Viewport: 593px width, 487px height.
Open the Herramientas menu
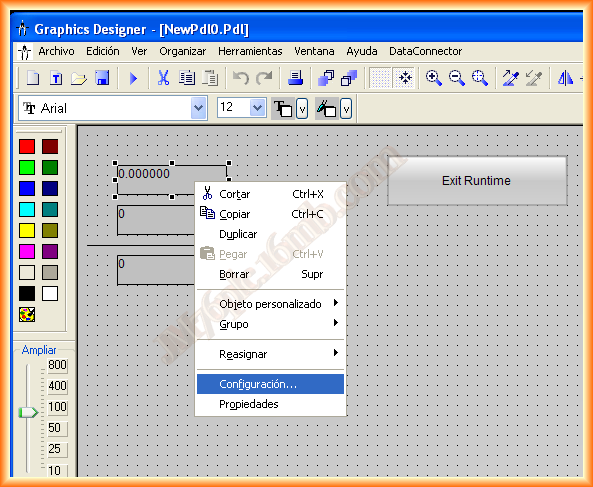250,51
